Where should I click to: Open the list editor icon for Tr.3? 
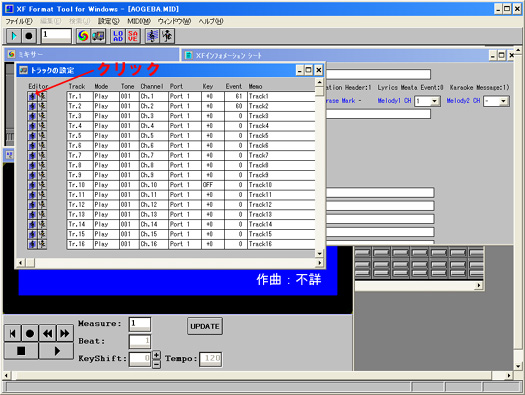click(42, 116)
